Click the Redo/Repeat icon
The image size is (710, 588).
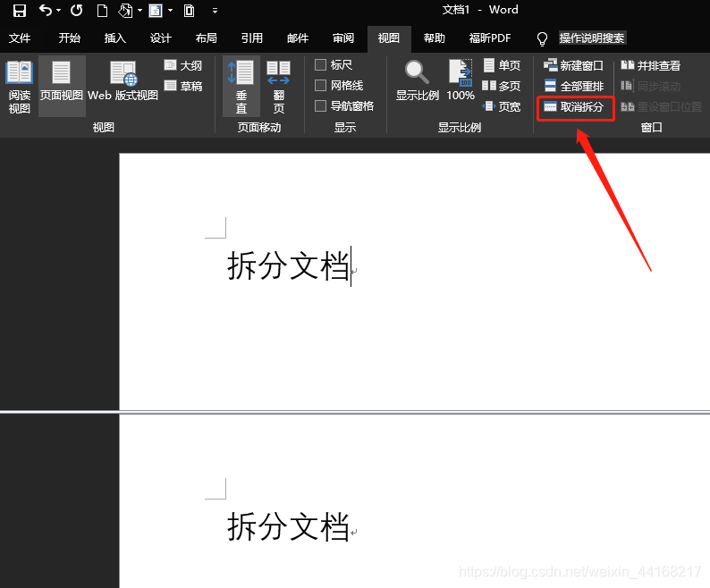tap(77, 10)
